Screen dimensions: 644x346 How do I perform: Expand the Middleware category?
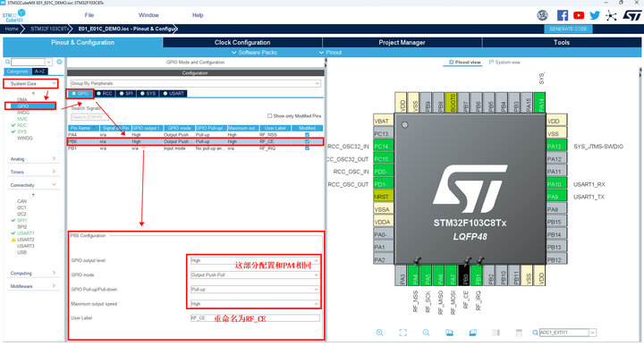click(x=33, y=286)
